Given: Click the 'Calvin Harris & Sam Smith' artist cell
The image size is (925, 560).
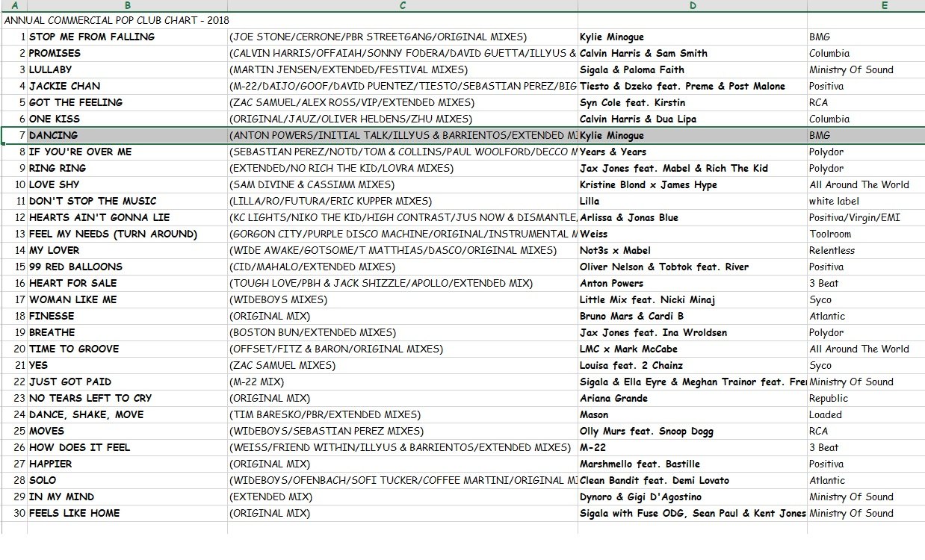Looking at the screenshot, I should pos(693,53).
